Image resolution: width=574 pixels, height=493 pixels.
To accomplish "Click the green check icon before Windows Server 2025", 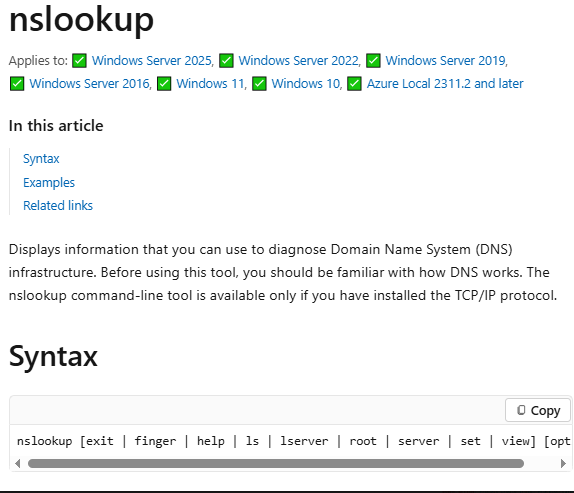I will [x=79, y=61].
